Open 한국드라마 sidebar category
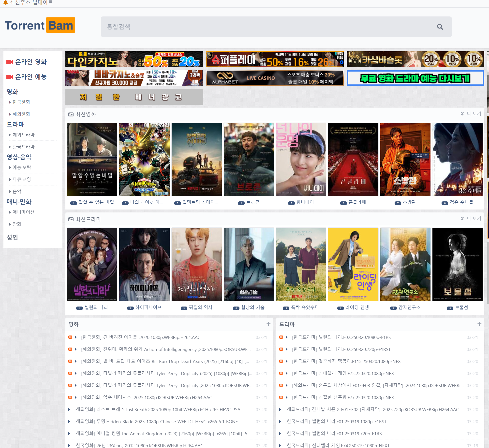489x448 pixels. tap(23, 147)
